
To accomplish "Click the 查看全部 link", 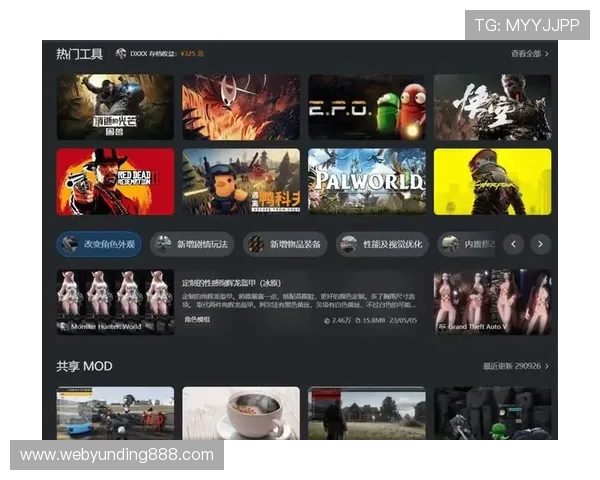I will tap(530, 54).
